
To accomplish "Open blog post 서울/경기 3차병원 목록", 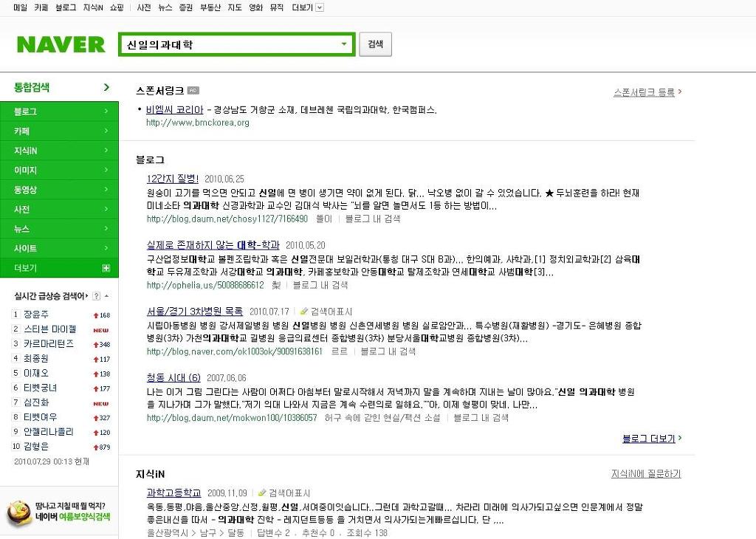I will 195,312.
